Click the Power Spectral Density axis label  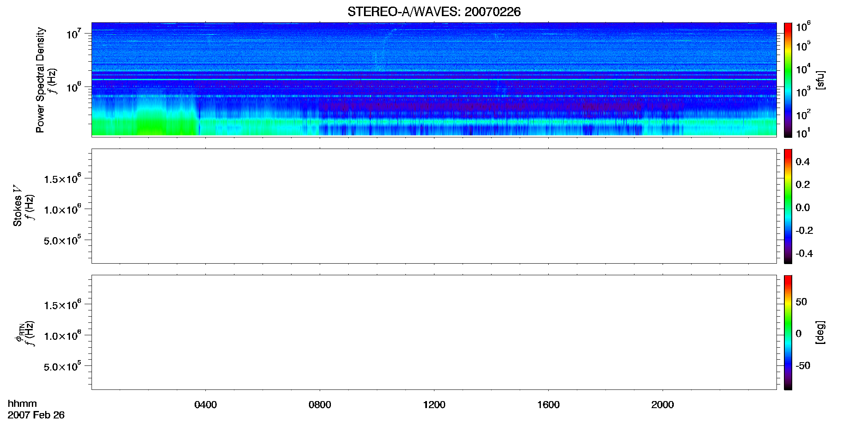(40, 80)
